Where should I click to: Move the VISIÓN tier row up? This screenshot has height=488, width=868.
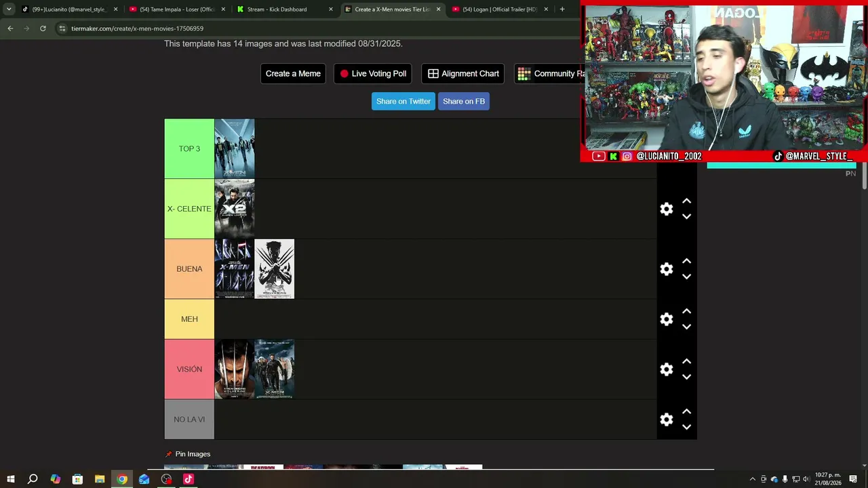pos(686,362)
